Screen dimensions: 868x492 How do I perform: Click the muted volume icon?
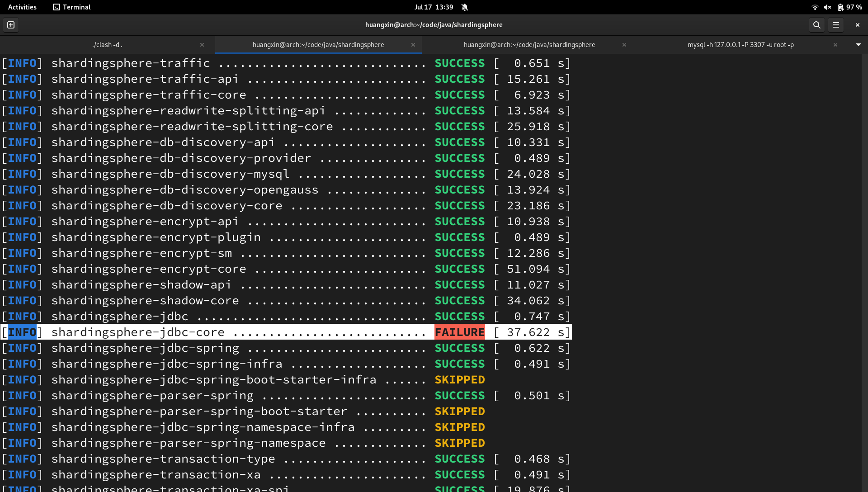point(827,7)
